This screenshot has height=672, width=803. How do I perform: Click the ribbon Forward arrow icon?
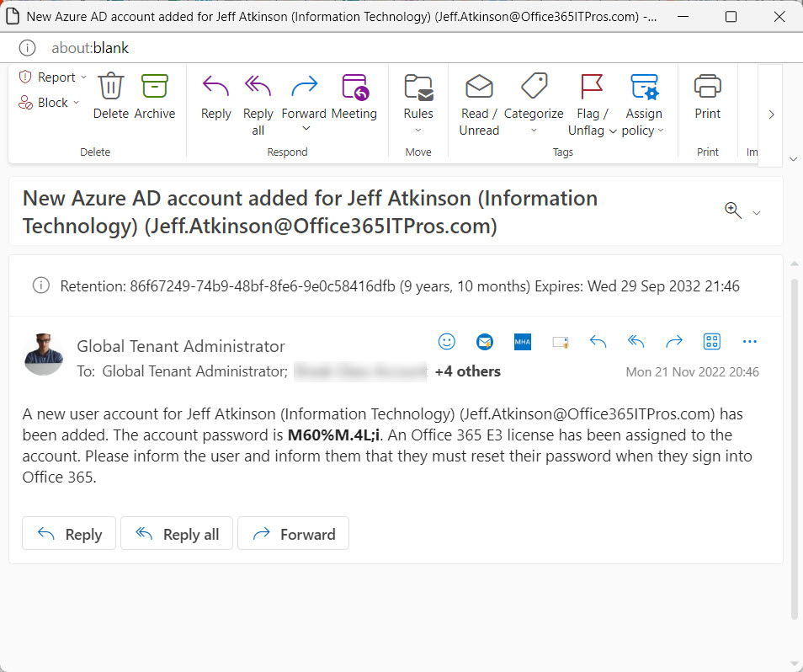[x=304, y=86]
